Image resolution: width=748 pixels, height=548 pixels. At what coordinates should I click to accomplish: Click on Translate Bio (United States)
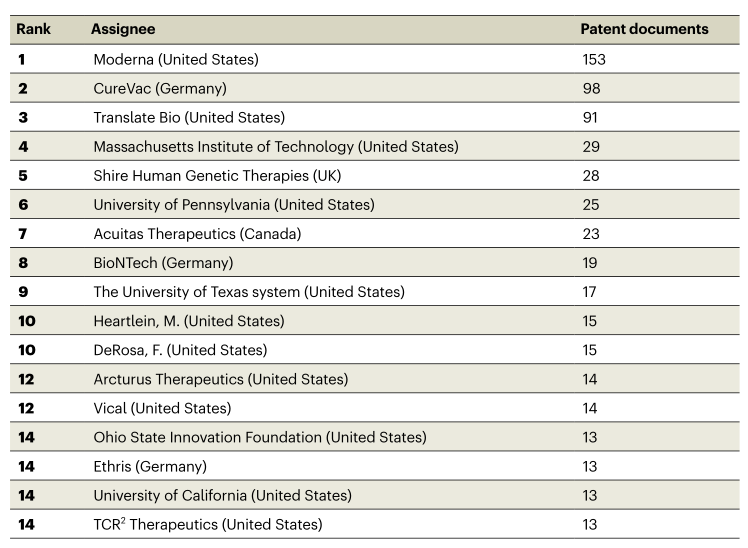pos(189,117)
